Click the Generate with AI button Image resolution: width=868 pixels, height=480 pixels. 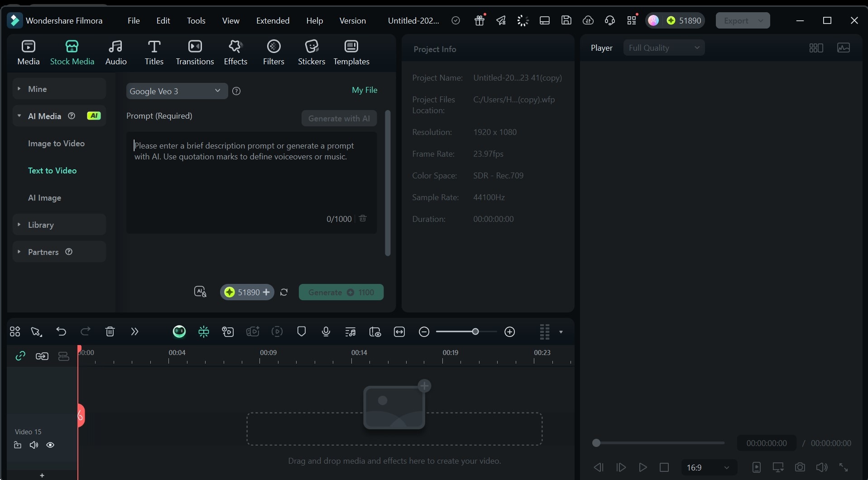pyautogui.click(x=339, y=118)
